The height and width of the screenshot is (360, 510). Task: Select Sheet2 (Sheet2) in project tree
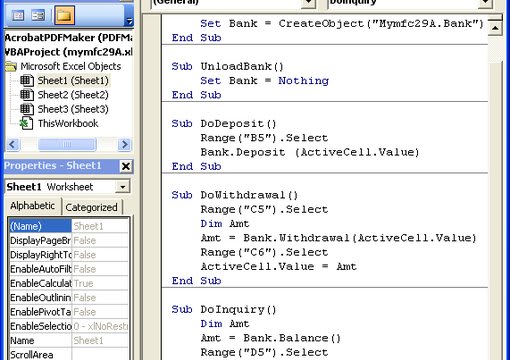(73, 95)
